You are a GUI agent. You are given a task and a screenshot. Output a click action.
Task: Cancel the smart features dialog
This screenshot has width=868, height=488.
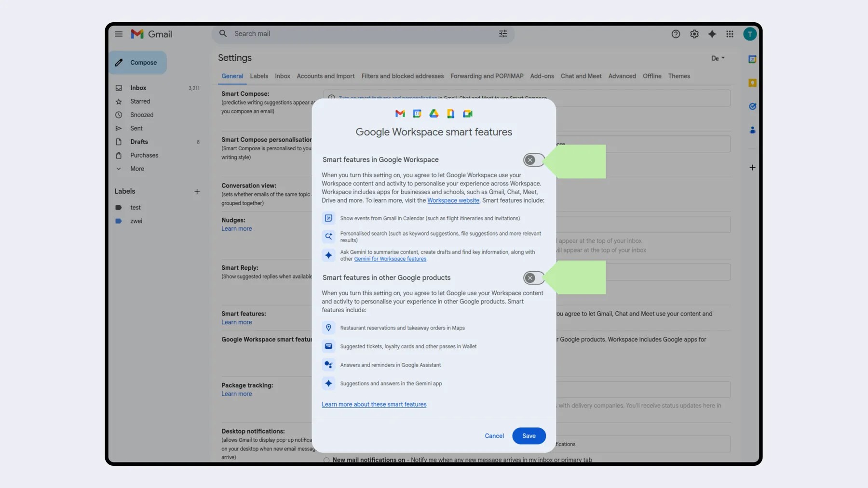coord(494,436)
